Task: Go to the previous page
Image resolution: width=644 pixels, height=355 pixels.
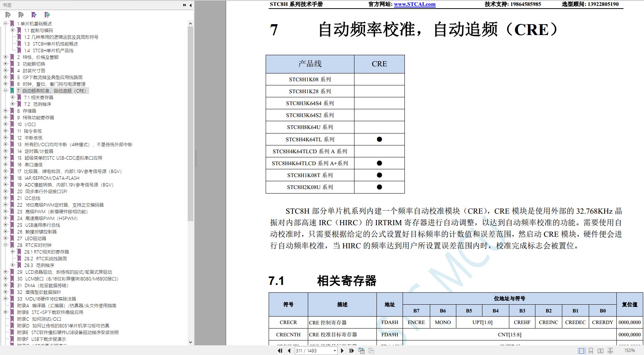Action: [x=289, y=351]
